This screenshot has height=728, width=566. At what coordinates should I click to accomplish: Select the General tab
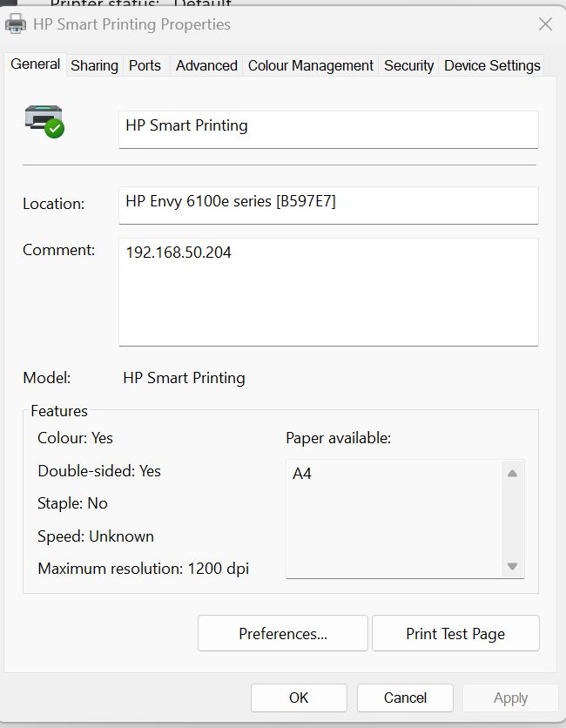(36, 64)
